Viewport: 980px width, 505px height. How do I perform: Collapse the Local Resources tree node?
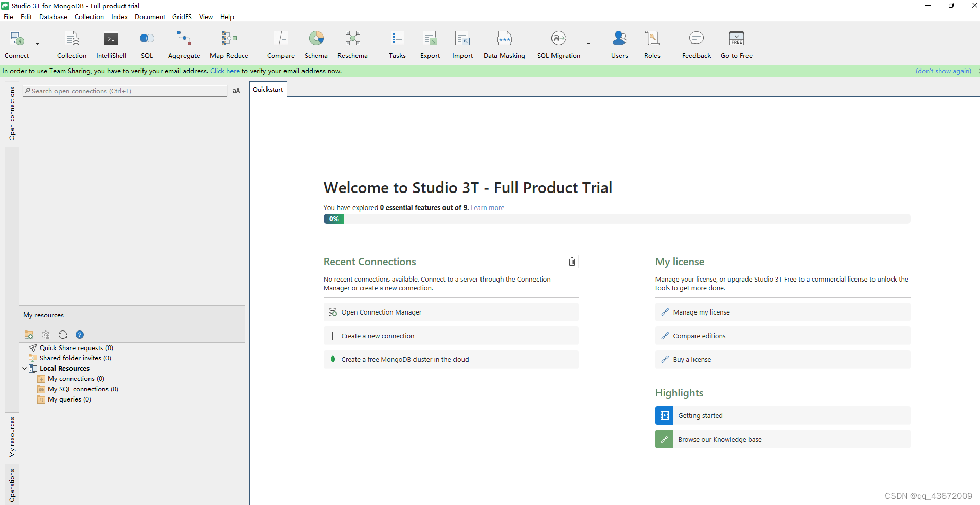pyautogui.click(x=24, y=369)
